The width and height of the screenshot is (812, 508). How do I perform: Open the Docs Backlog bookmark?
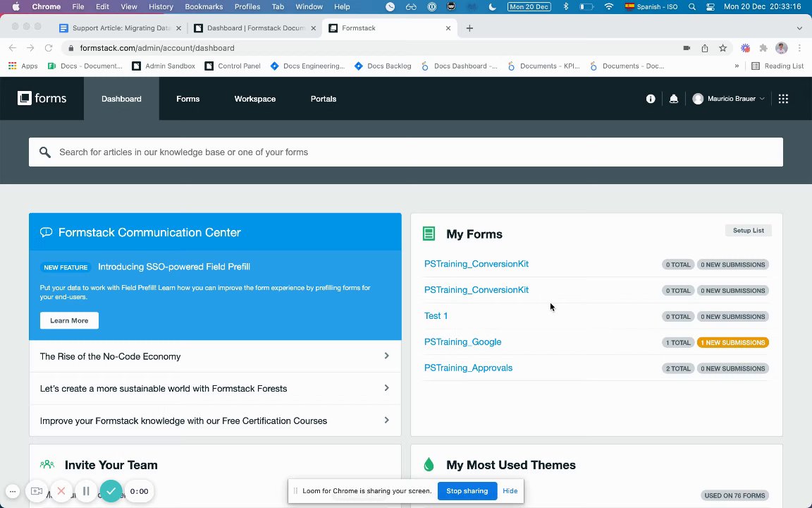[x=383, y=66]
